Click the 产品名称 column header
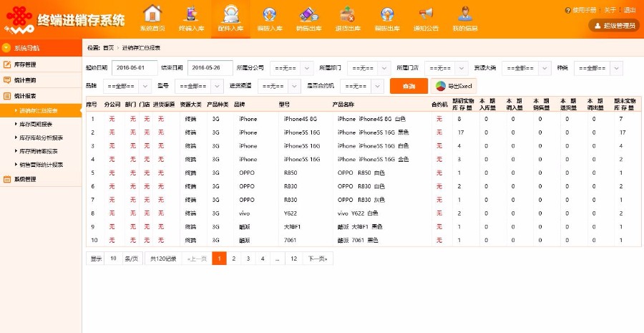This screenshot has width=644, height=333. [x=343, y=105]
